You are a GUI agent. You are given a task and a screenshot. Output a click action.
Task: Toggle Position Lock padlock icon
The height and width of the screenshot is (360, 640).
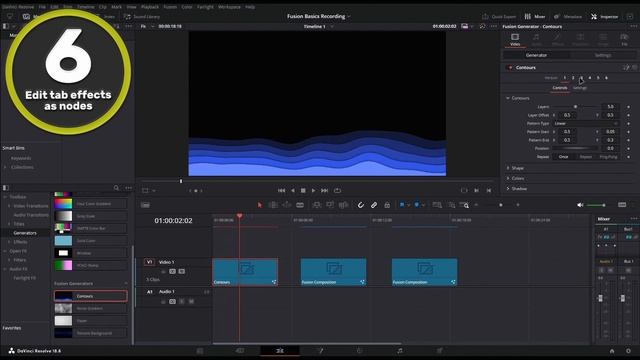pos(387,205)
